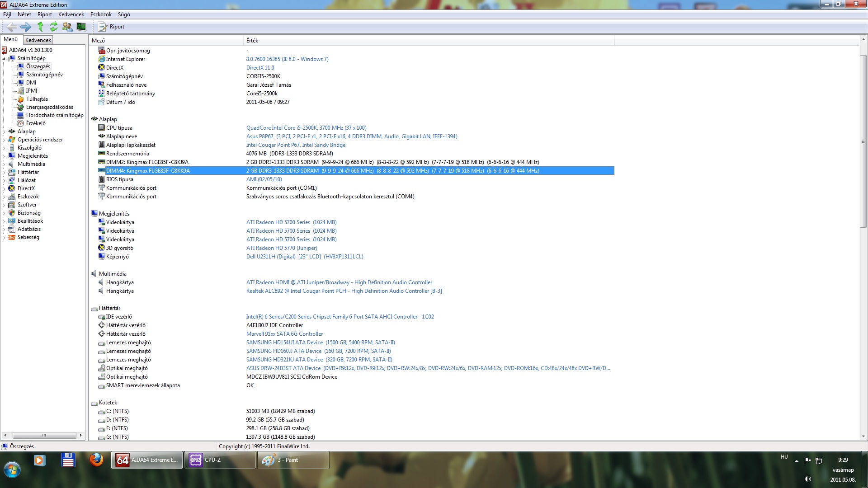Viewport: 868px width, 488px height.
Task: Switch to CPU-Z taskbar window
Action: tap(220, 460)
